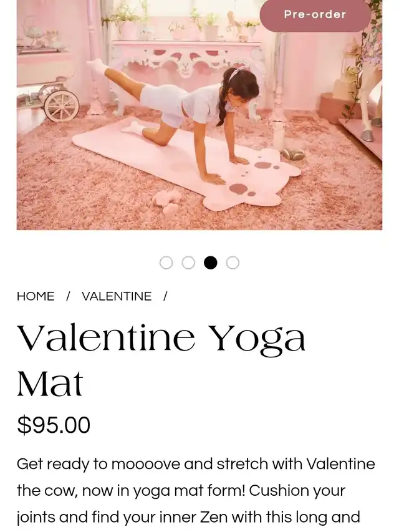The width and height of the screenshot is (399, 532).
Task: Open the VALENTINE breadcrumb link
Action: 117,296
